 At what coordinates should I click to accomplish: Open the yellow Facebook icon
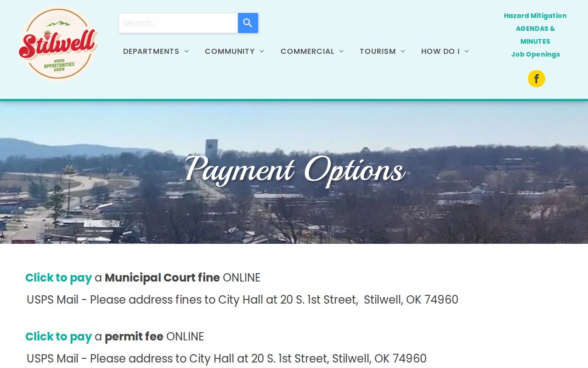[536, 79]
